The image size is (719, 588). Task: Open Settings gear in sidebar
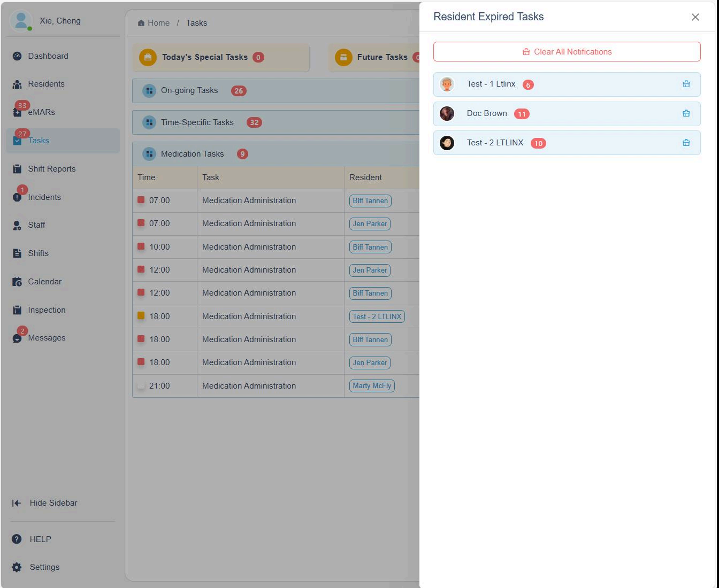tap(17, 567)
